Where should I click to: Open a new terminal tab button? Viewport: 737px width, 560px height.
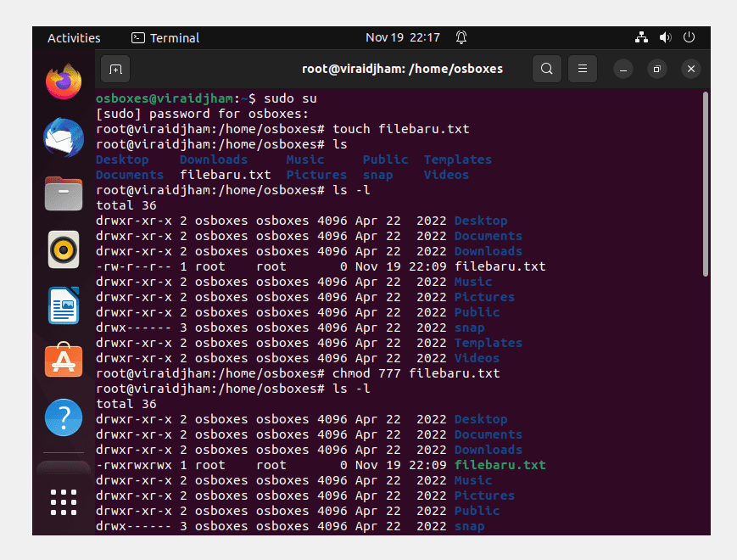pos(115,69)
